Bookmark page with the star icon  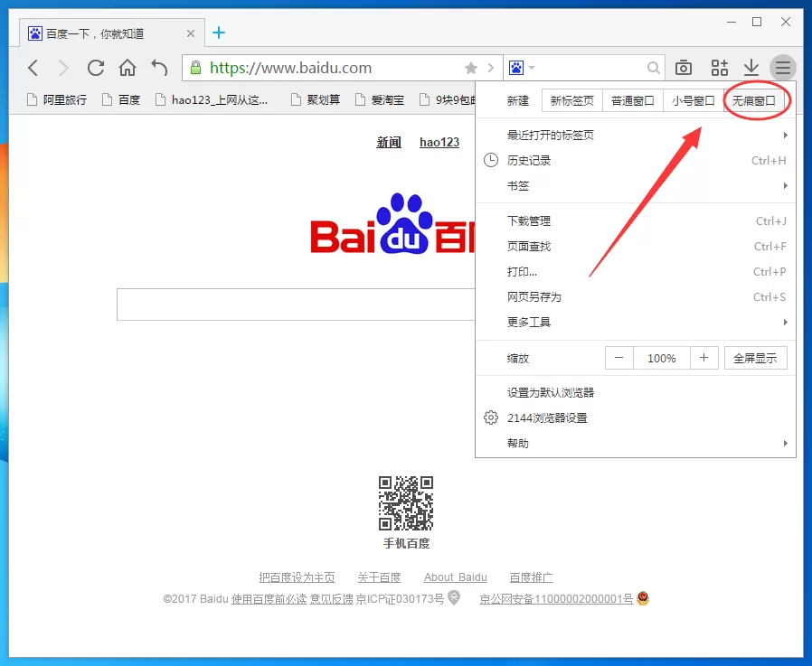pyautogui.click(x=471, y=68)
